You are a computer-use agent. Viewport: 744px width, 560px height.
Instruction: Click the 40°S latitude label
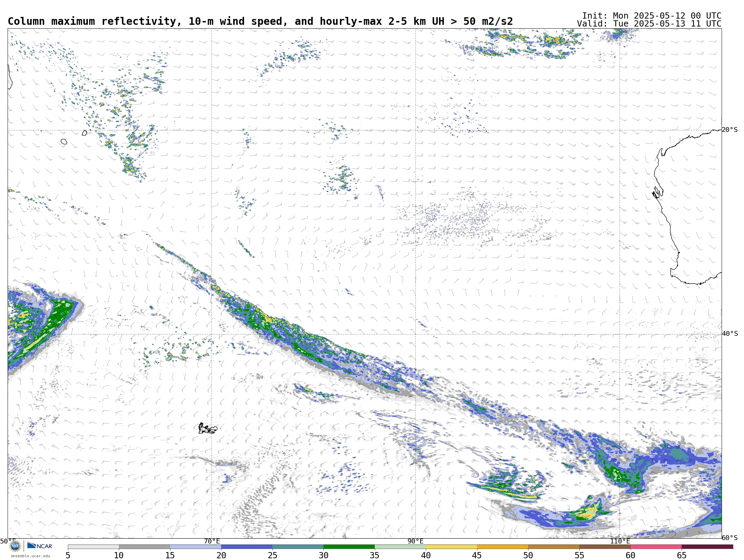(730, 334)
